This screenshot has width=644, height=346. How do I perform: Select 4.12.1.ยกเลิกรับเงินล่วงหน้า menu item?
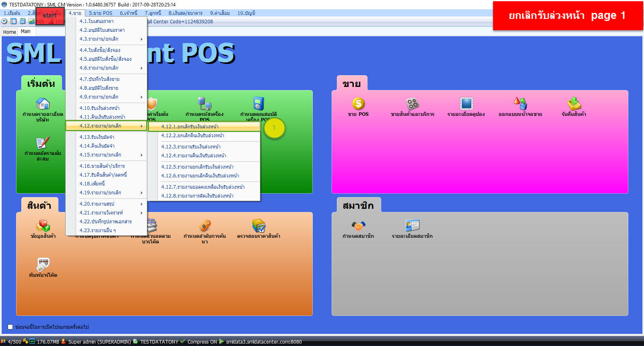coord(204,127)
